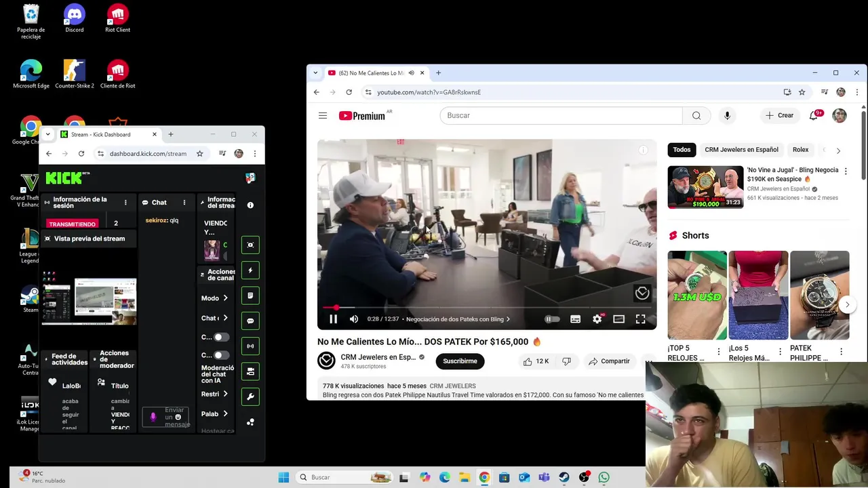Open Steam from the taskbar
The width and height of the screenshot is (868, 488).
[x=564, y=477]
